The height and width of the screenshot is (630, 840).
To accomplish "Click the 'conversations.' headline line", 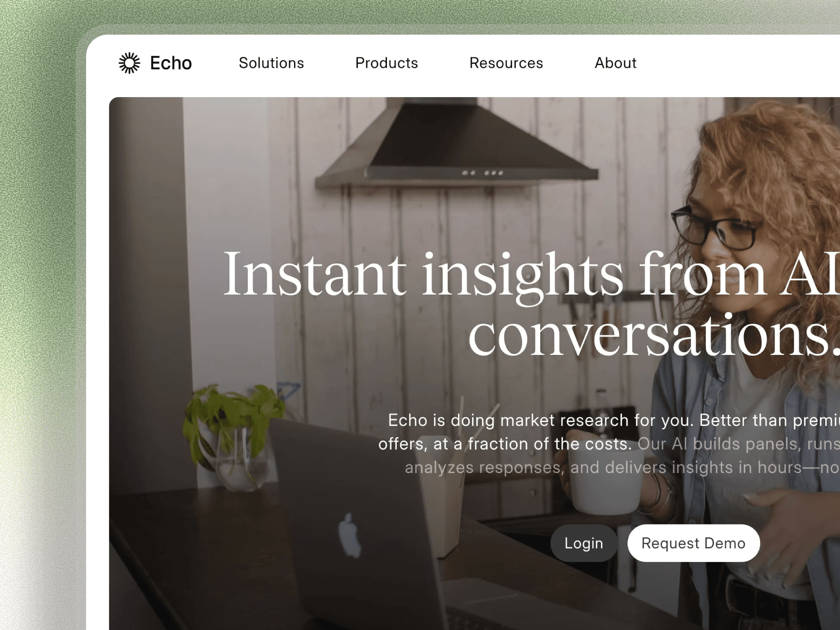I will (654, 336).
